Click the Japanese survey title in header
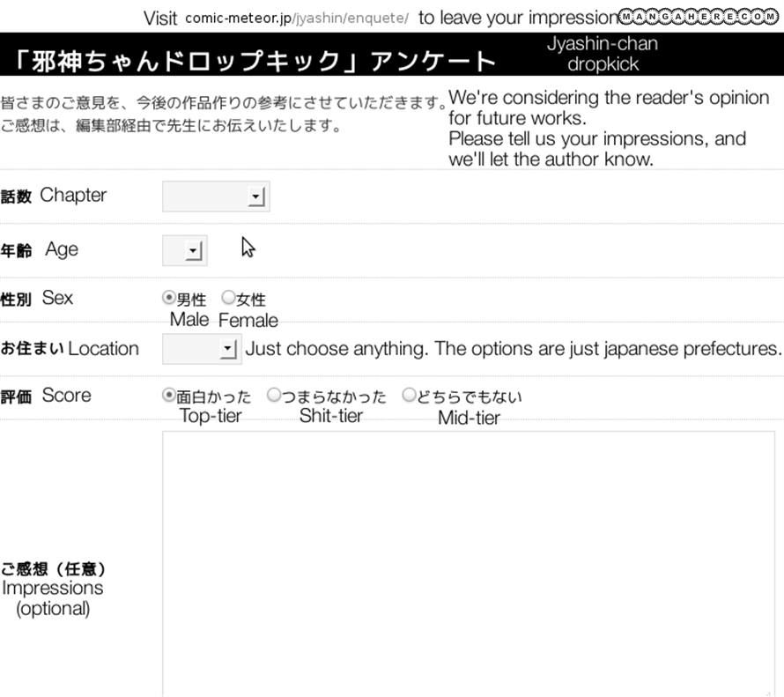This screenshot has width=784, height=697. (255, 60)
